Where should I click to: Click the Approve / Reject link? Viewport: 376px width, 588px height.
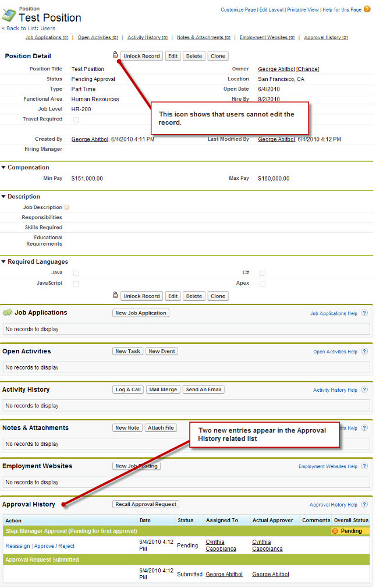[54, 546]
